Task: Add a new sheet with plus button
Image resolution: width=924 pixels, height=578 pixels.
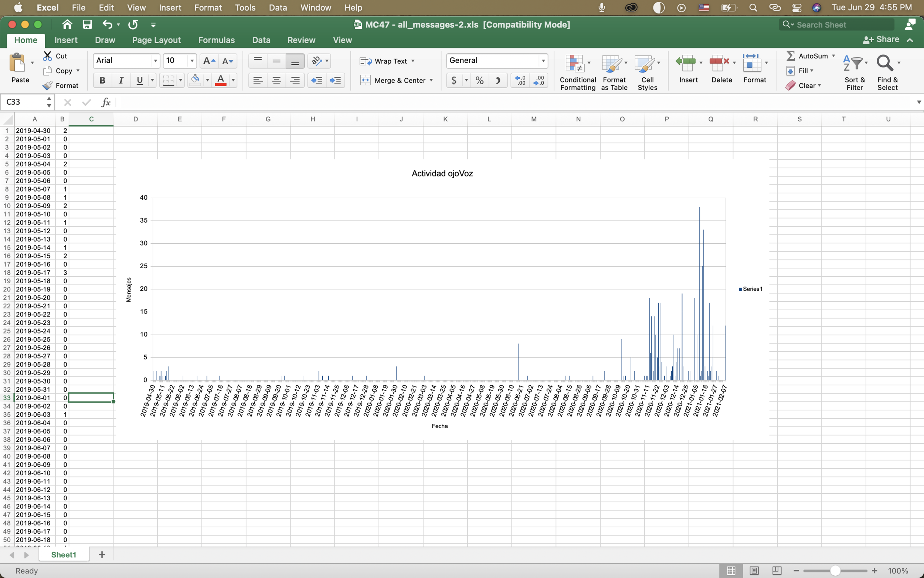Action: click(101, 555)
